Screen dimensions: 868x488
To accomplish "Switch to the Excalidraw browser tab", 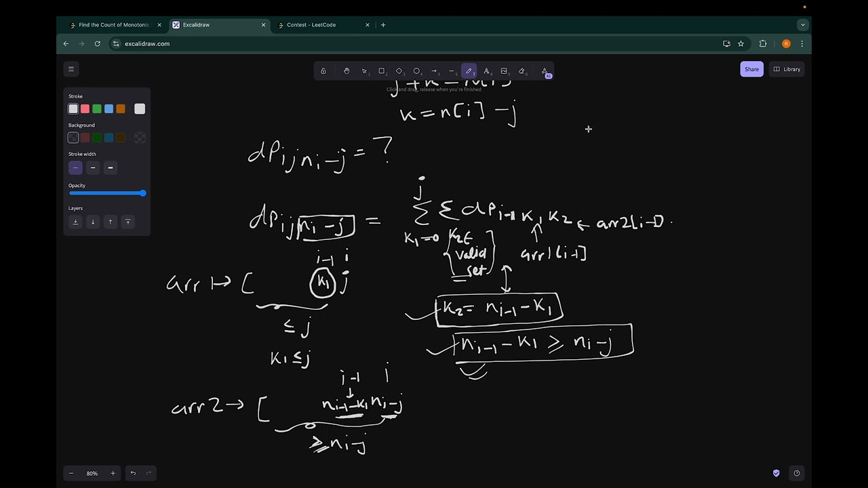I will [x=218, y=25].
